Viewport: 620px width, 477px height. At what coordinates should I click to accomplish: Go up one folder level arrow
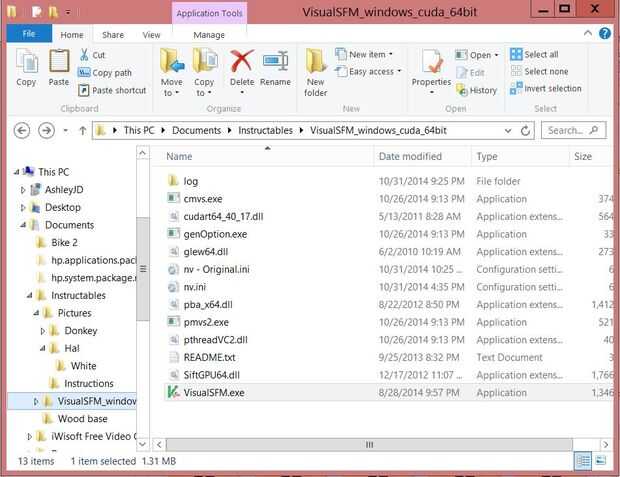tap(83, 130)
